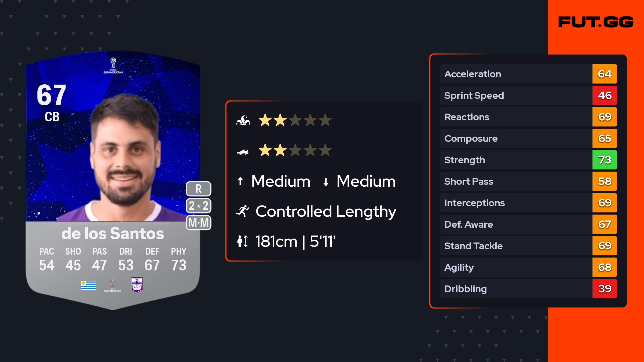Click the Defensor Sporting club badge
Viewport: 644px width, 362px height.
pyautogui.click(x=137, y=285)
